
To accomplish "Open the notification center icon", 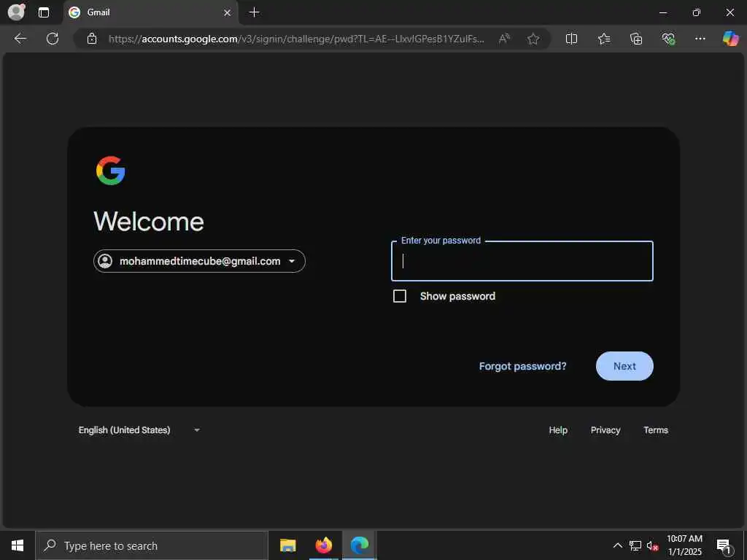I will coord(724,546).
